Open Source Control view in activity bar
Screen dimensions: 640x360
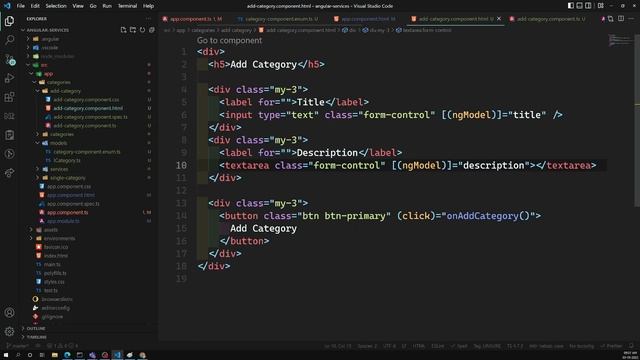click(9, 59)
